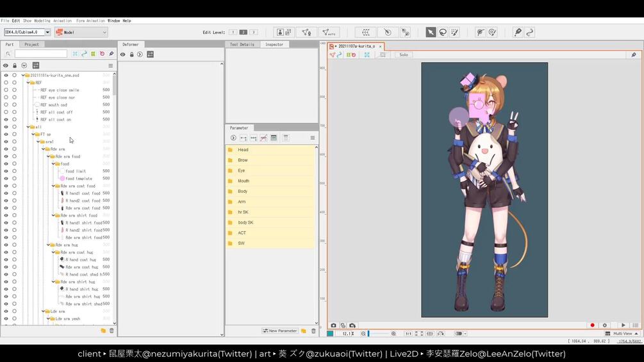This screenshot has height=362, width=644.
Task: Open the Head parameter group
Action: point(270,150)
